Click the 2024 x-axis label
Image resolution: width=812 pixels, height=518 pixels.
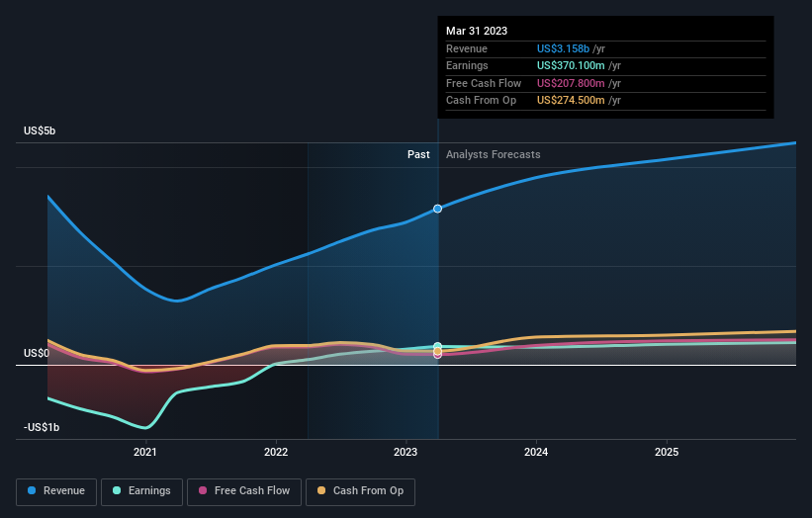click(x=535, y=452)
